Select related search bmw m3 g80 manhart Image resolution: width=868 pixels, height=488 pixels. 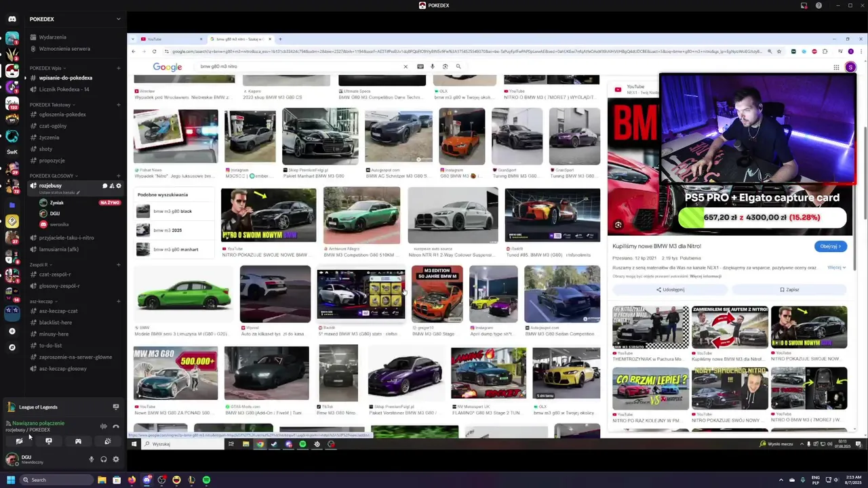[x=174, y=249]
